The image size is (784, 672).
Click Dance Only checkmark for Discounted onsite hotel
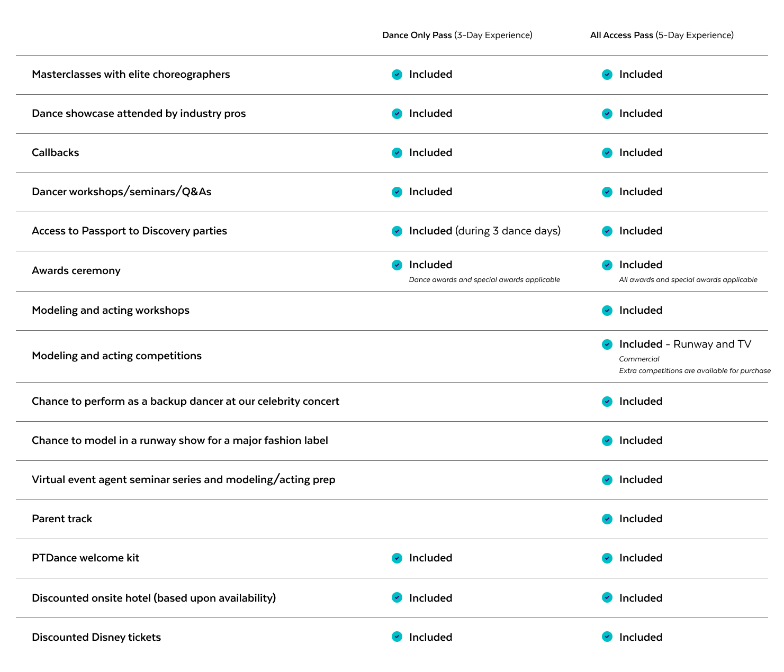click(397, 597)
